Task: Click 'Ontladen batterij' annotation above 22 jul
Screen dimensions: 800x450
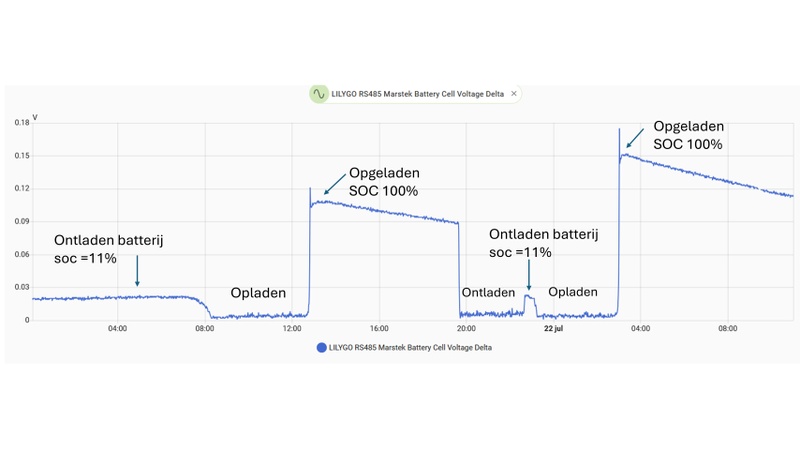Action: [x=543, y=243]
